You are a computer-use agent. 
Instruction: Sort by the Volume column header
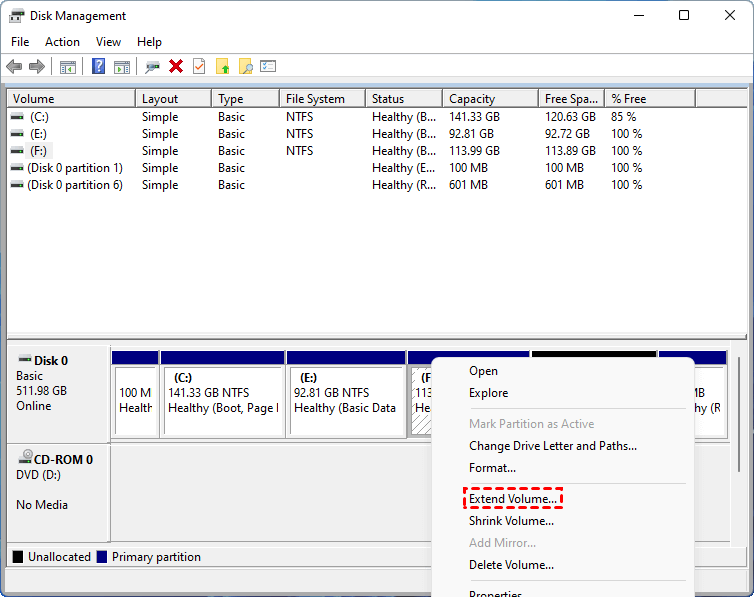pyautogui.click(x=71, y=99)
